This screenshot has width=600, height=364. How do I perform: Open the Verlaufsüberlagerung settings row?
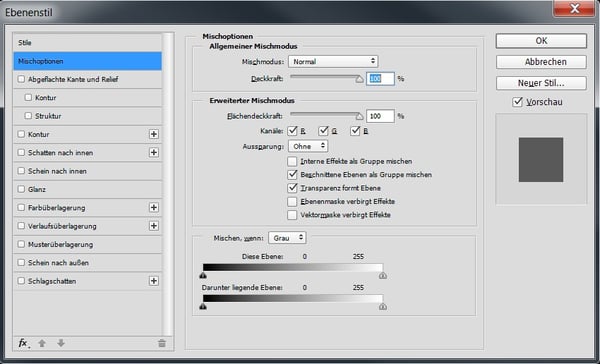tap(87, 226)
